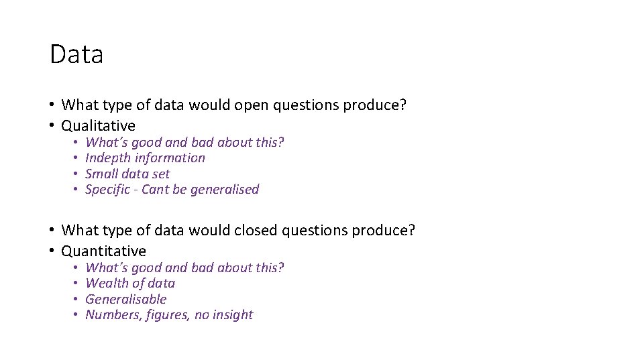This screenshot has height=362, width=644.
Task: Click the bullet before the open questions line
Action: 52,105
